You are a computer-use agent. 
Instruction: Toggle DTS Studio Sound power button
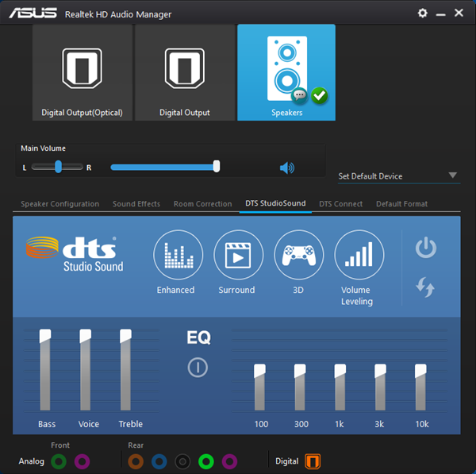(x=426, y=248)
